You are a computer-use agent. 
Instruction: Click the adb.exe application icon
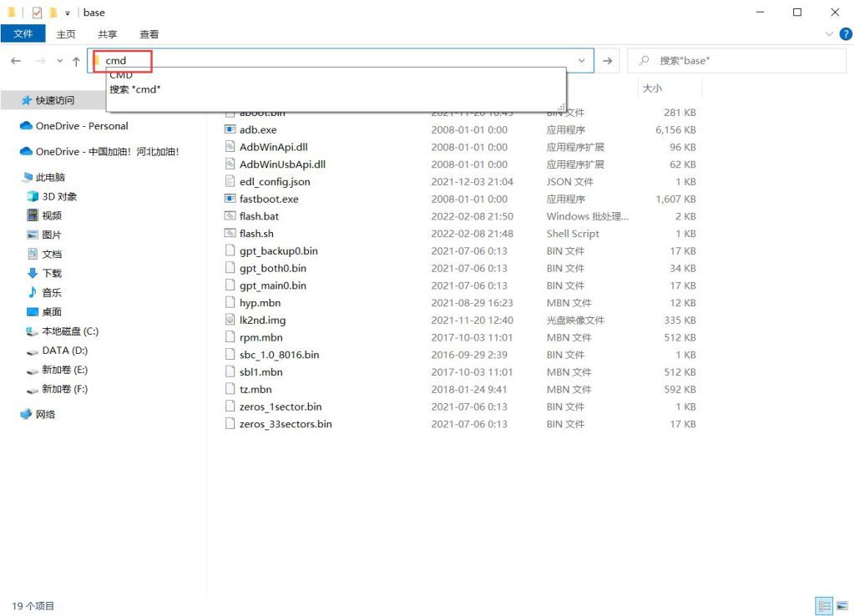230,129
